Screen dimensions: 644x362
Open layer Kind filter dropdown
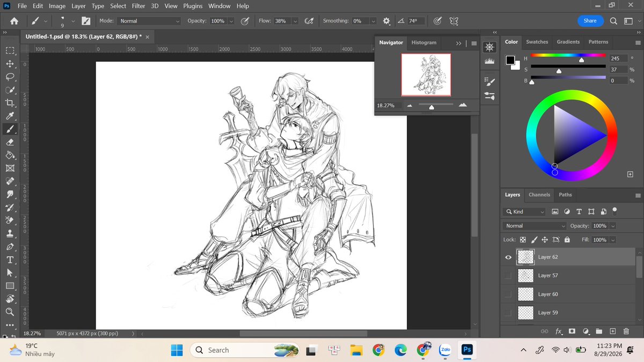pos(524,211)
